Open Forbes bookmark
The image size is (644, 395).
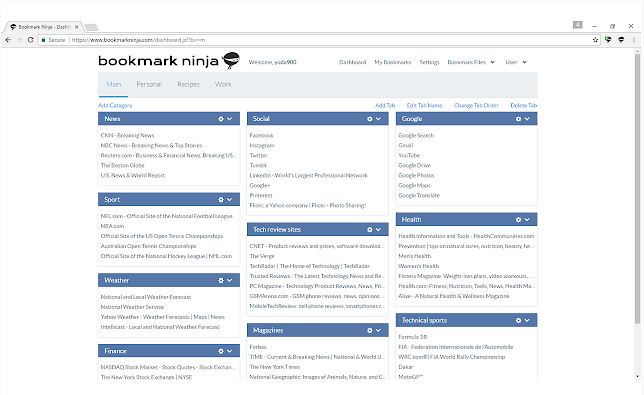click(x=258, y=347)
